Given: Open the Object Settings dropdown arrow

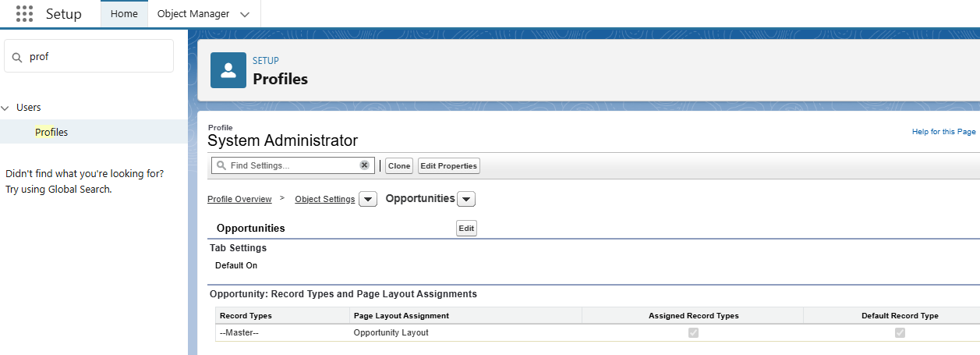Looking at the screenshot, I should (369, 200).
